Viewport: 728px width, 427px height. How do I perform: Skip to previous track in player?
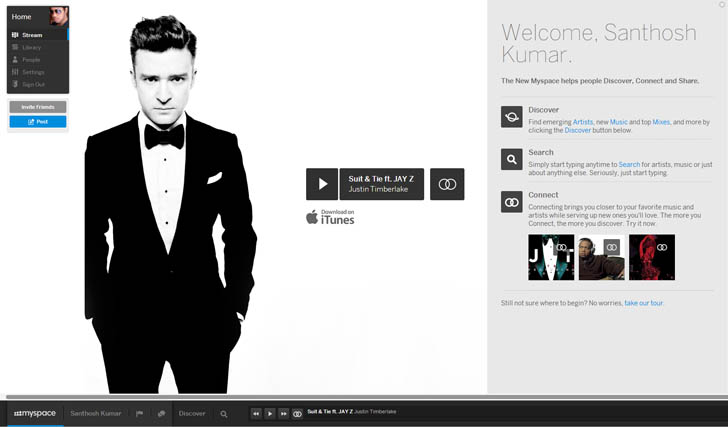(256, 414)
